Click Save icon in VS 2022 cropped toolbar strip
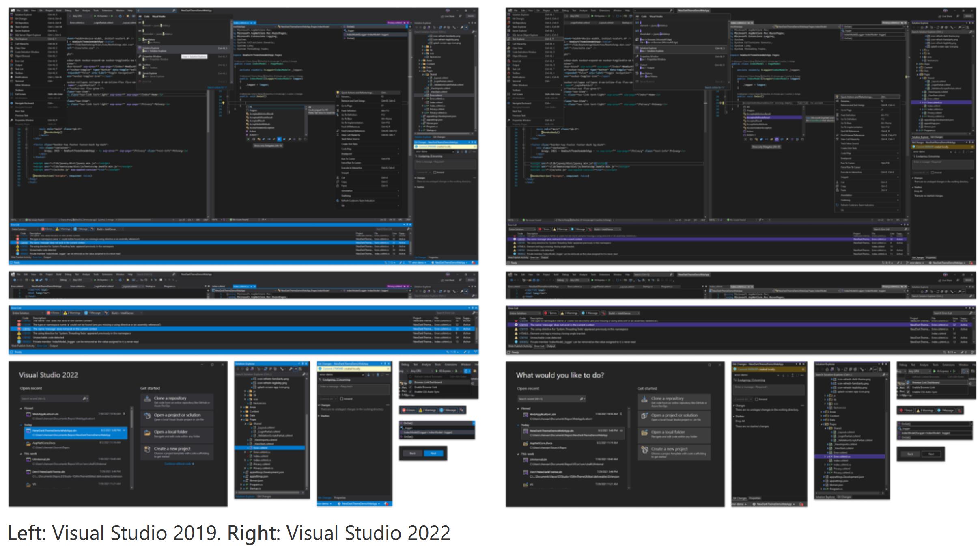 [534, 280]
